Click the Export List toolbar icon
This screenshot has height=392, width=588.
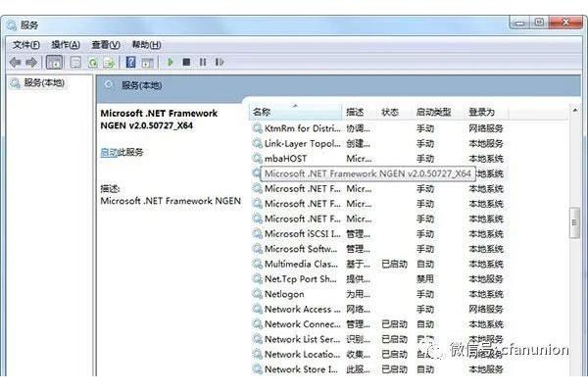coord(109,63)
